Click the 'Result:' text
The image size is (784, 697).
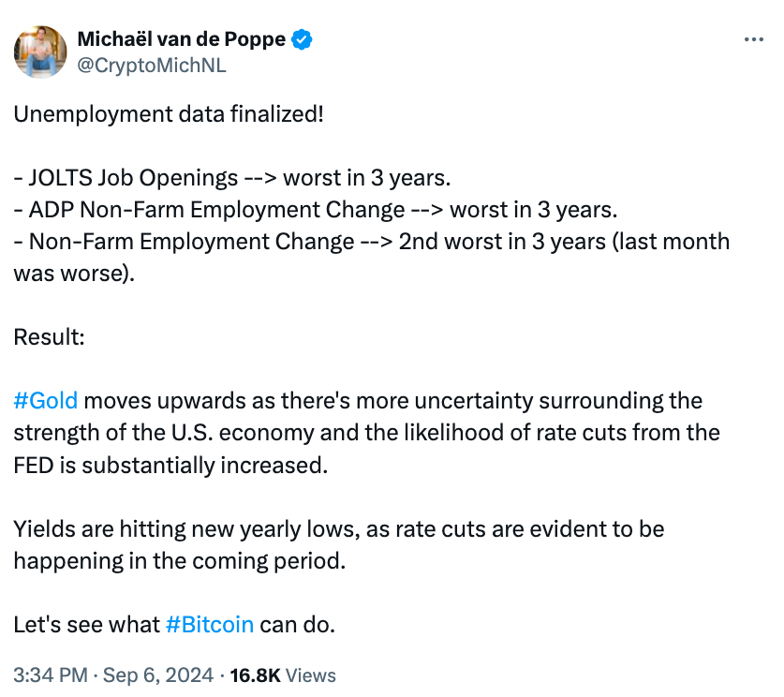[x=49, y=337]
